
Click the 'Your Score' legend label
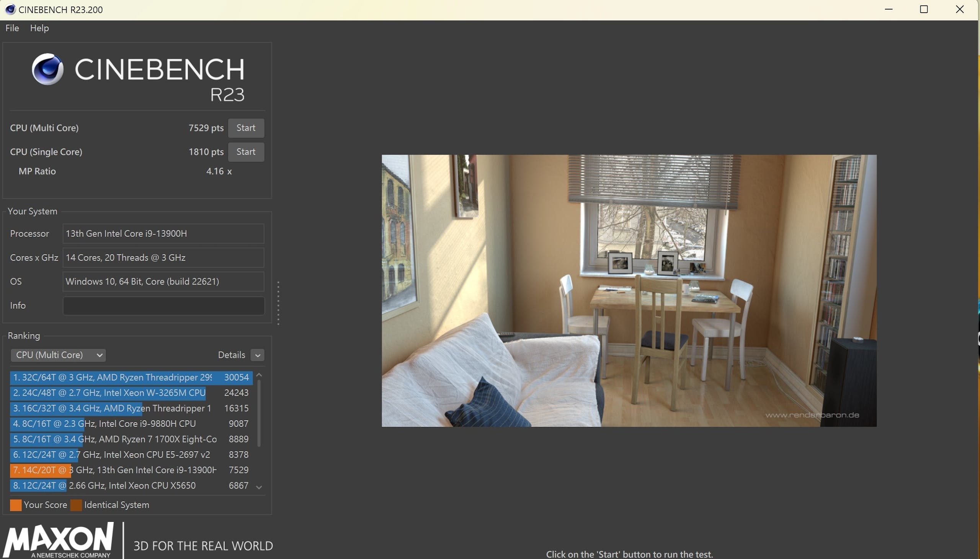(45, 505)
